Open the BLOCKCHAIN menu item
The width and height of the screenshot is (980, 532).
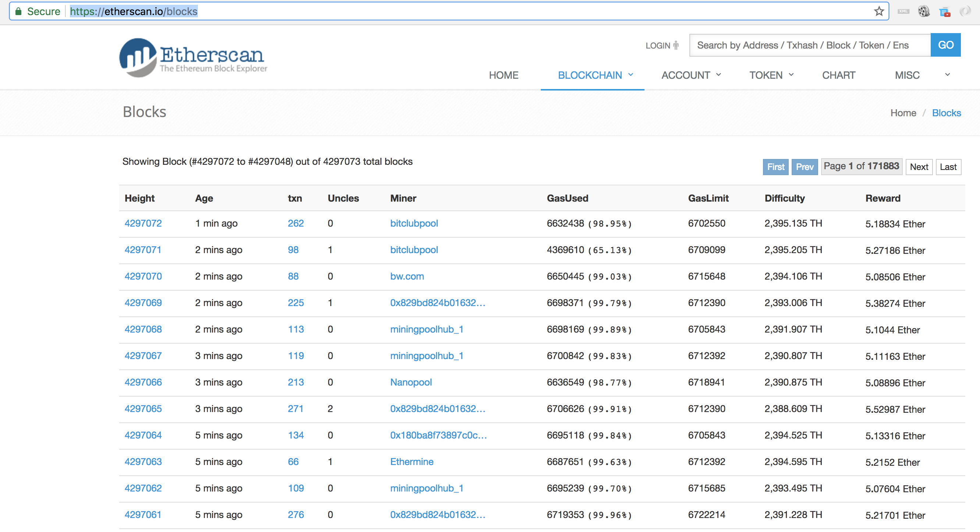pos(590,75)
